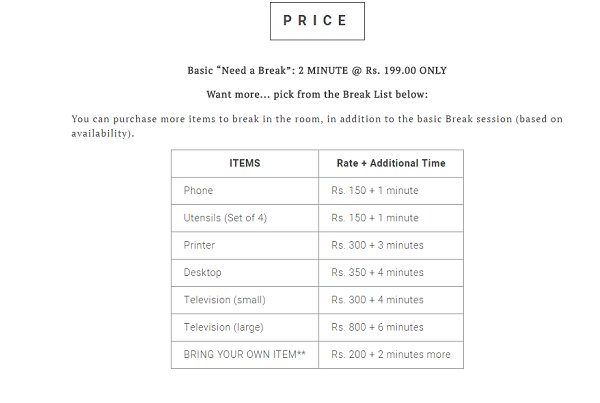The height and width of the screenshot is (403, 600).
Task: Select Television (small) in the table
Action: coord(245,300)
